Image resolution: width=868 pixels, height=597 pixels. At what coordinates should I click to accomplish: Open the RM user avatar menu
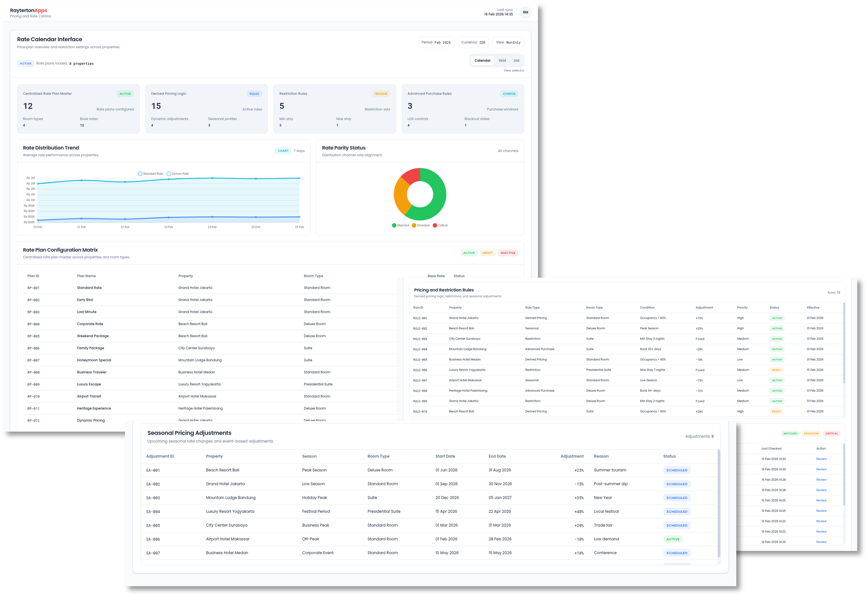click(525, 12)
